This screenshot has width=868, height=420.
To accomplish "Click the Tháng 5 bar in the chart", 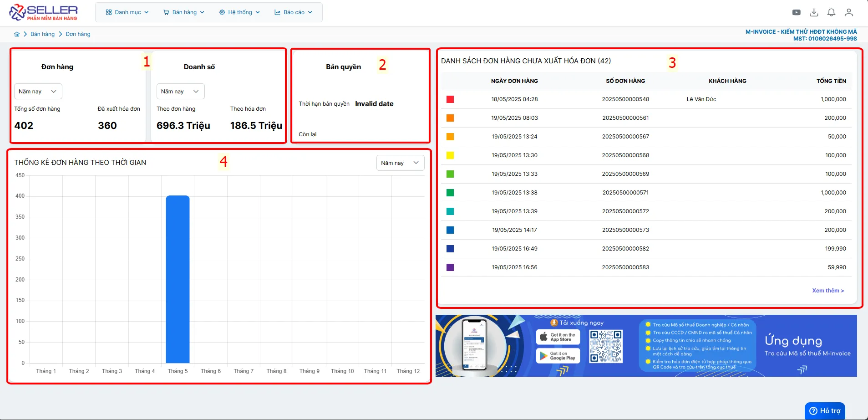I will point(178,279).
